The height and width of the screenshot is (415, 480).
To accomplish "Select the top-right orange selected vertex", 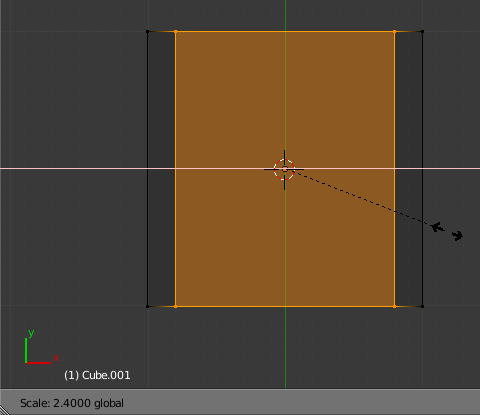I will pyautogui.click(x=394, y=32).
